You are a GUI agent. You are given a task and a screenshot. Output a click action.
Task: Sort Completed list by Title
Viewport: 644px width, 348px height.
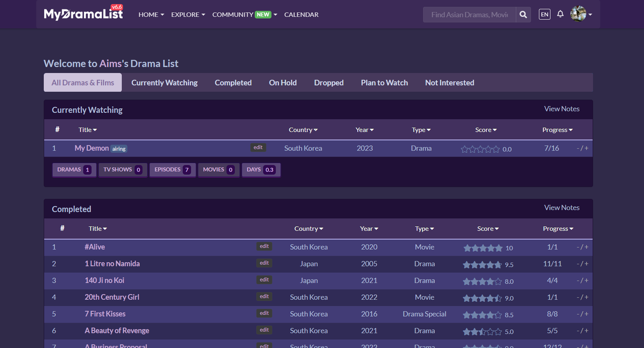(98, 229)
